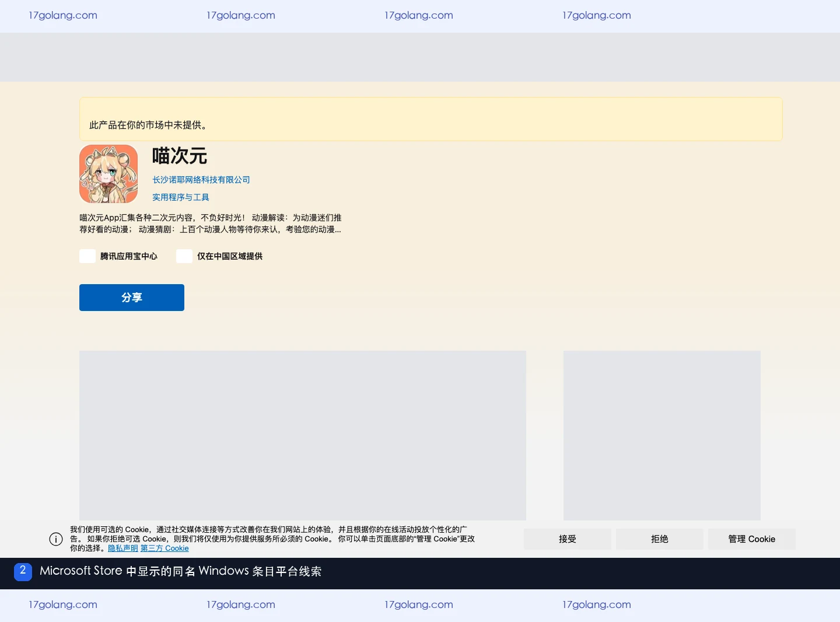Click the app title text 喵次元

coord(180,156)
